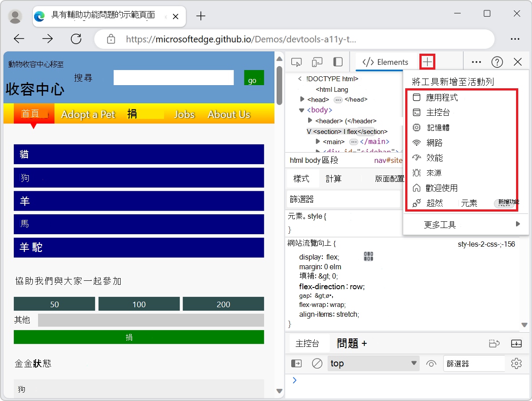Image resolution: width=532 pixels, height=401 pixels.
Task: Collapse the body element in DOM tree
Action: click(x=301, y=110)
